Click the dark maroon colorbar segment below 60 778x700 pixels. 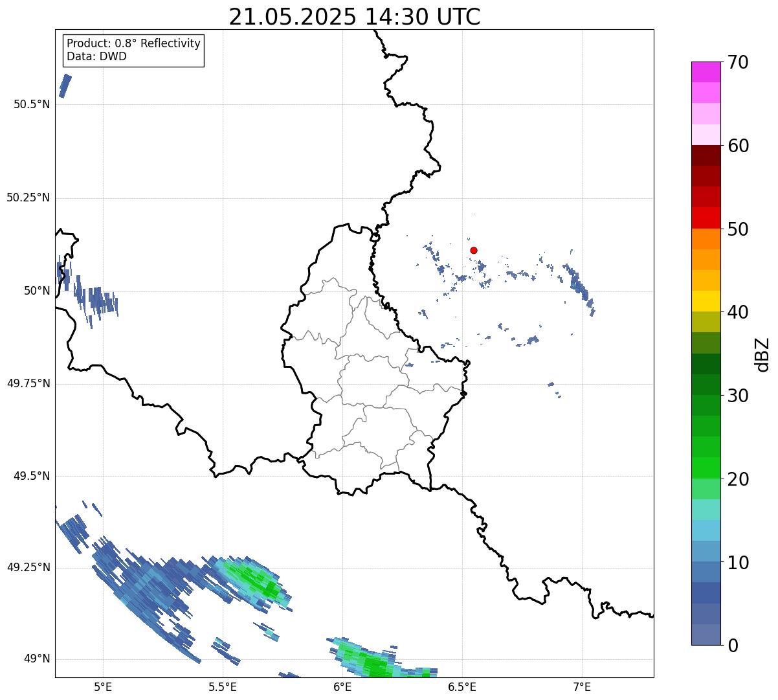click(x=706, y=155)
